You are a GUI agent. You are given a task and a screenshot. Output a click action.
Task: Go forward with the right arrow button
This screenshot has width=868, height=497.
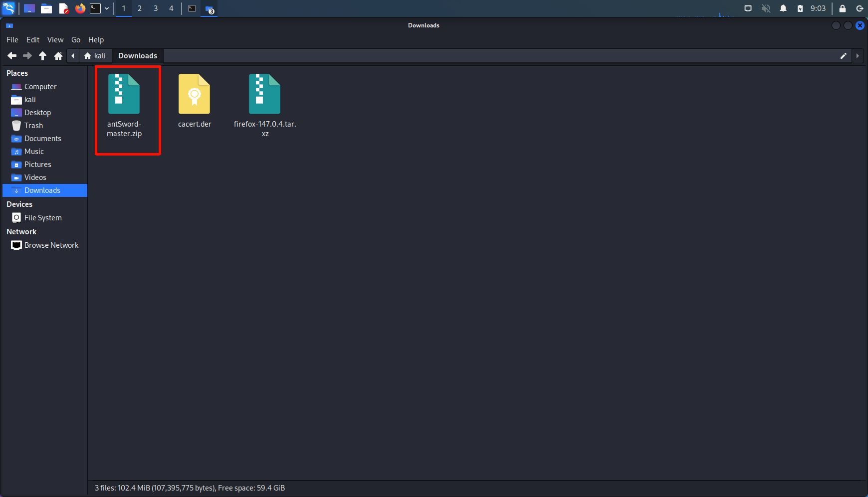point(27,56)
